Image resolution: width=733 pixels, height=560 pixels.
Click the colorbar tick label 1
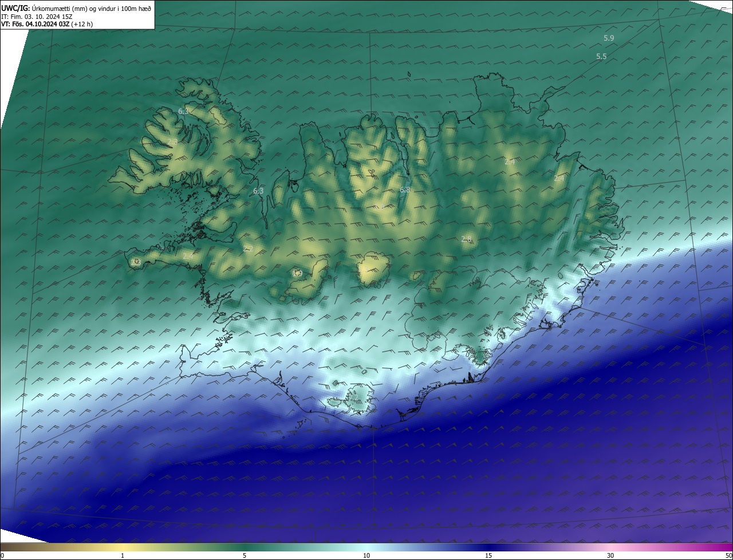(123, 555)
